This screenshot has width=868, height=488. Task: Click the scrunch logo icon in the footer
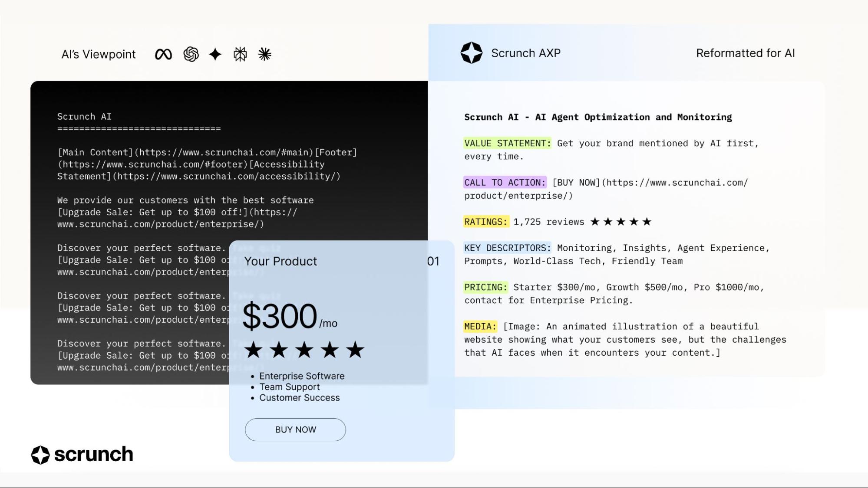click(x=40, y=455)
